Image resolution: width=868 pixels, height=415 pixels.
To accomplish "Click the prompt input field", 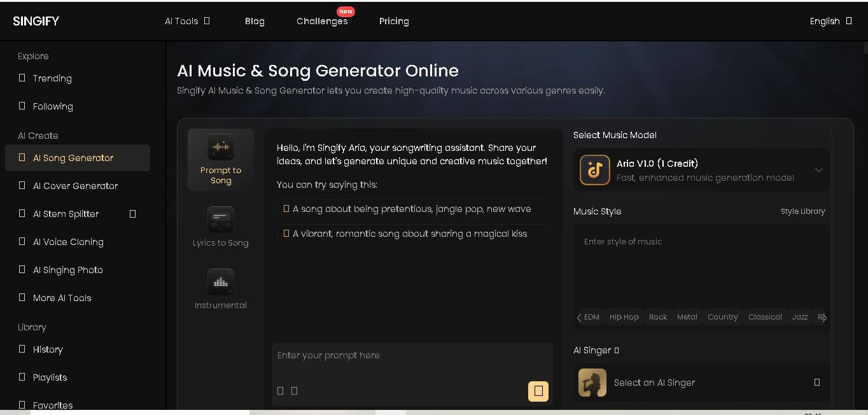I will click(x=412, y=356).
